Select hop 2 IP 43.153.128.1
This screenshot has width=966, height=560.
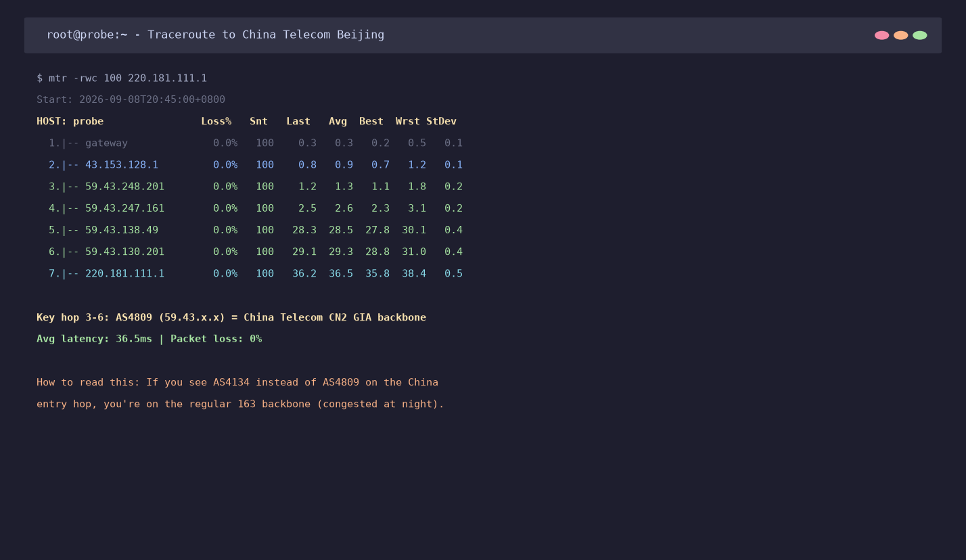122,164
